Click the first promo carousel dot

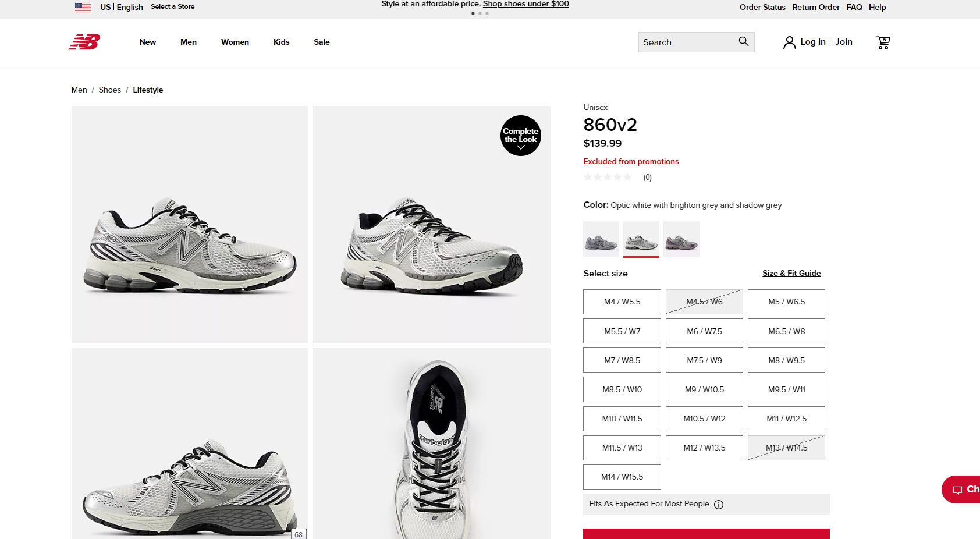473,13
